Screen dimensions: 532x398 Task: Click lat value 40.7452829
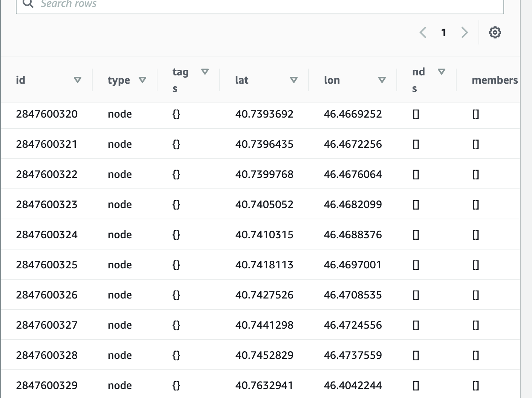click(x=264, y=355)
